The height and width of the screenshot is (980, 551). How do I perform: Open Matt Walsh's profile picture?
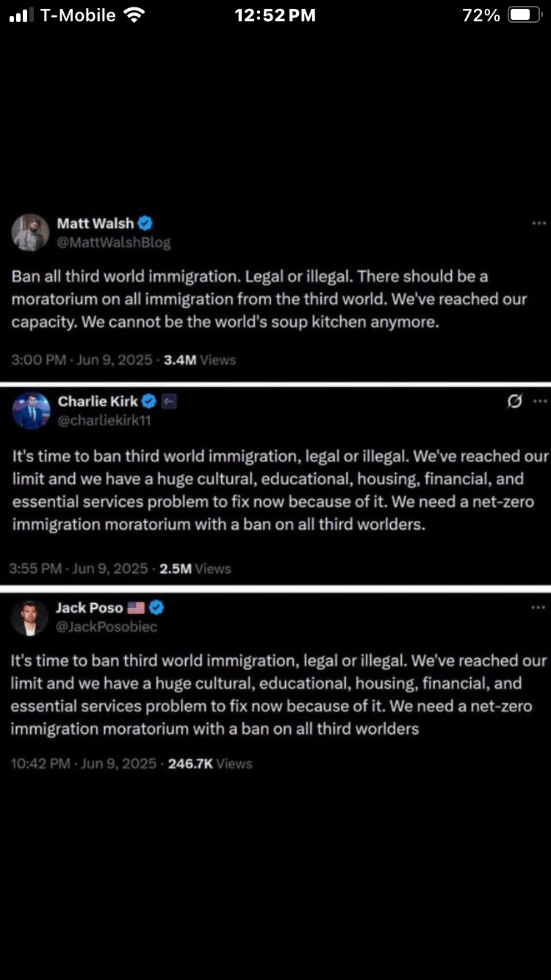(x=30, y=232)
